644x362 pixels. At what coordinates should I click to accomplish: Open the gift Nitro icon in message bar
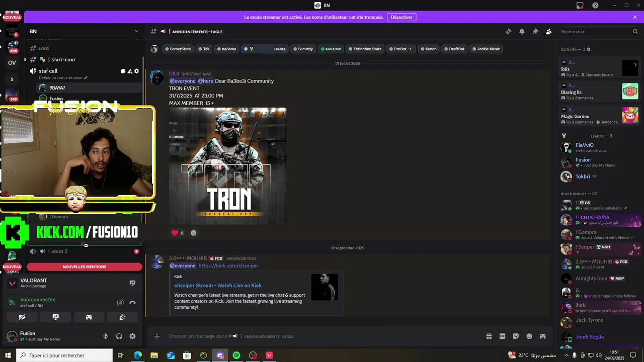489,336
